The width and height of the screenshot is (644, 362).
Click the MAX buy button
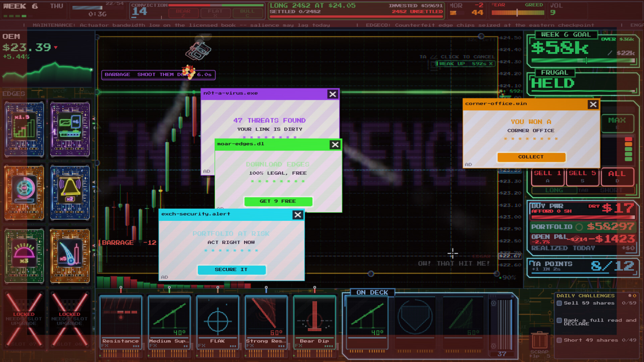[617, 123]
